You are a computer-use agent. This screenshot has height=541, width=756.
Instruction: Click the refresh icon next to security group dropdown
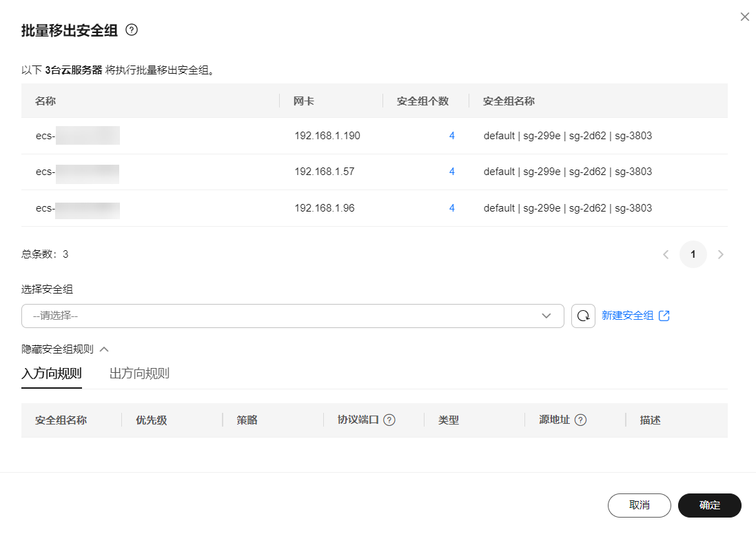[x=583, y=315]
